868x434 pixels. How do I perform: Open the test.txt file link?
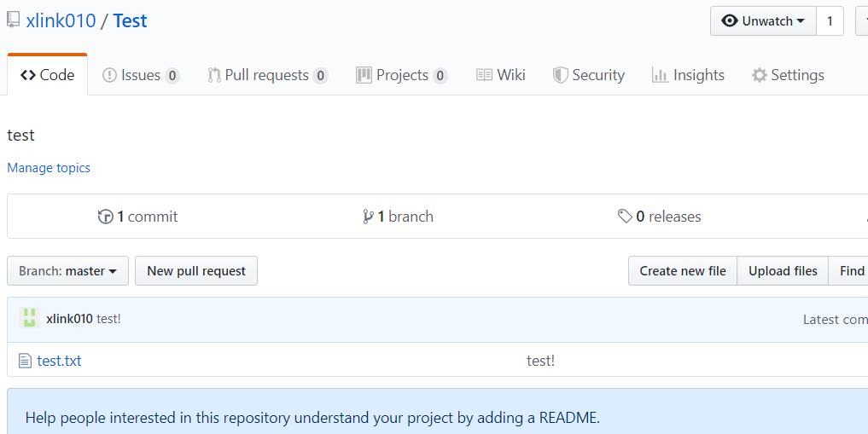tap(60, 361)
